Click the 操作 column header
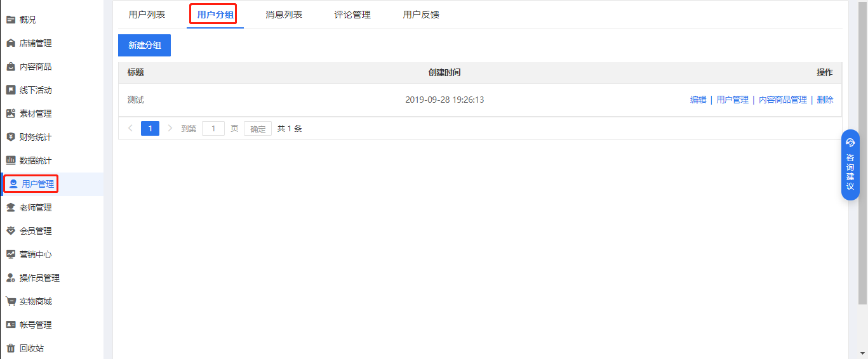The image size is (868, 359). [x=824, y=72]
